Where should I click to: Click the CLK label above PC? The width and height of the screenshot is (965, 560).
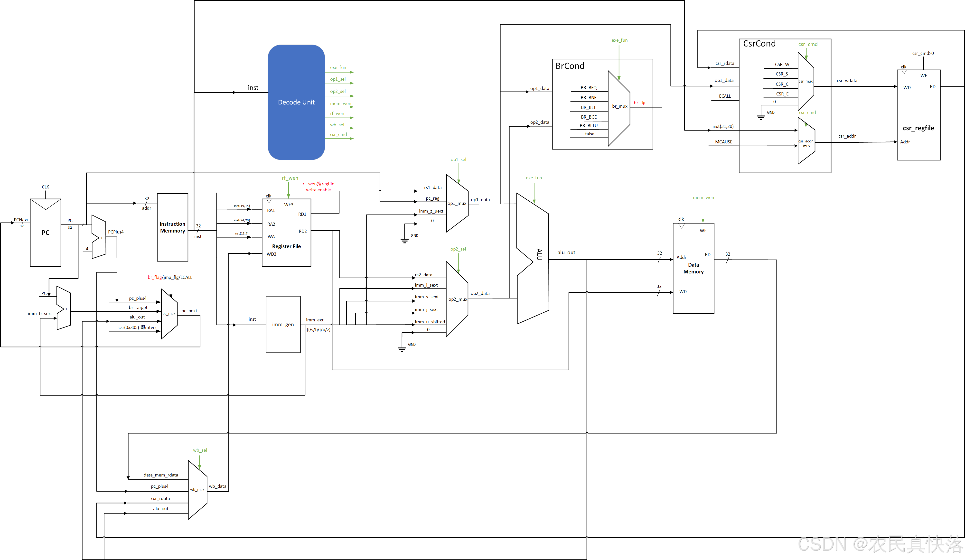tap(46, 187)
